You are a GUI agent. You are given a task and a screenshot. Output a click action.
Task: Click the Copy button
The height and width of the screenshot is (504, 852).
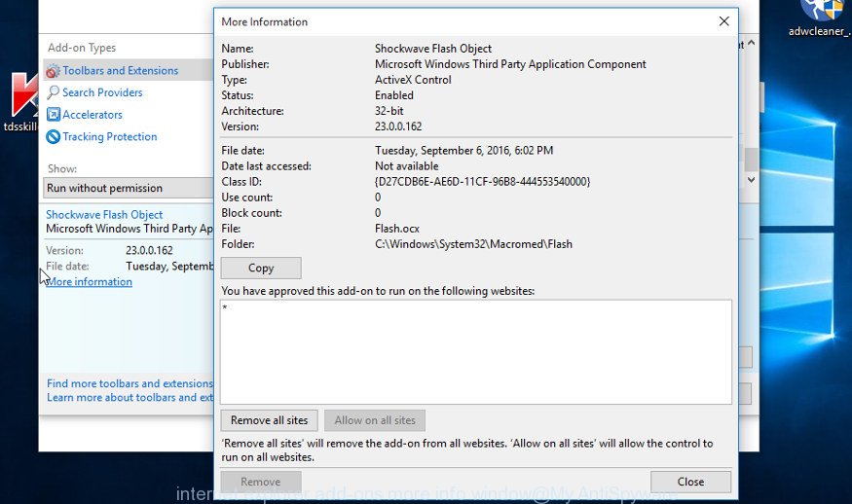tap(261, 268)
